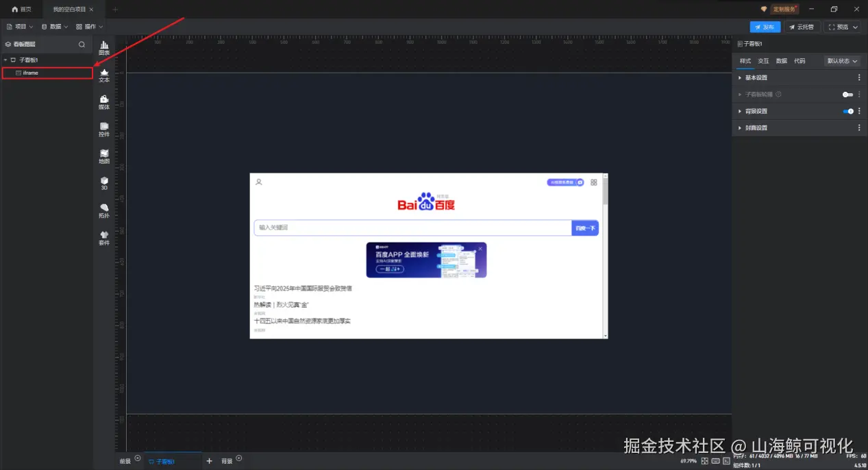Add a new sub-board with bottom plus
Image resolution: width=868 pixels, height=470 pixels.
pyautogui.click(x=209, y=461)
